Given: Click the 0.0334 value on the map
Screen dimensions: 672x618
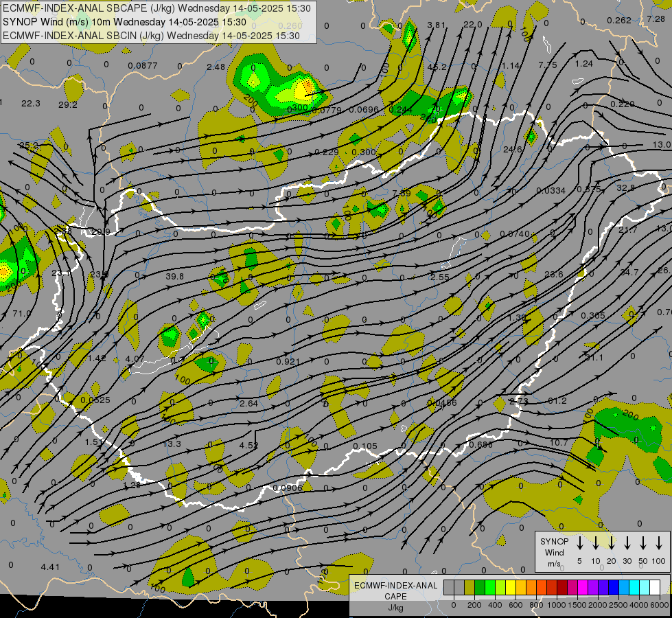Looking at the screenshot, I should pos(551,190).
